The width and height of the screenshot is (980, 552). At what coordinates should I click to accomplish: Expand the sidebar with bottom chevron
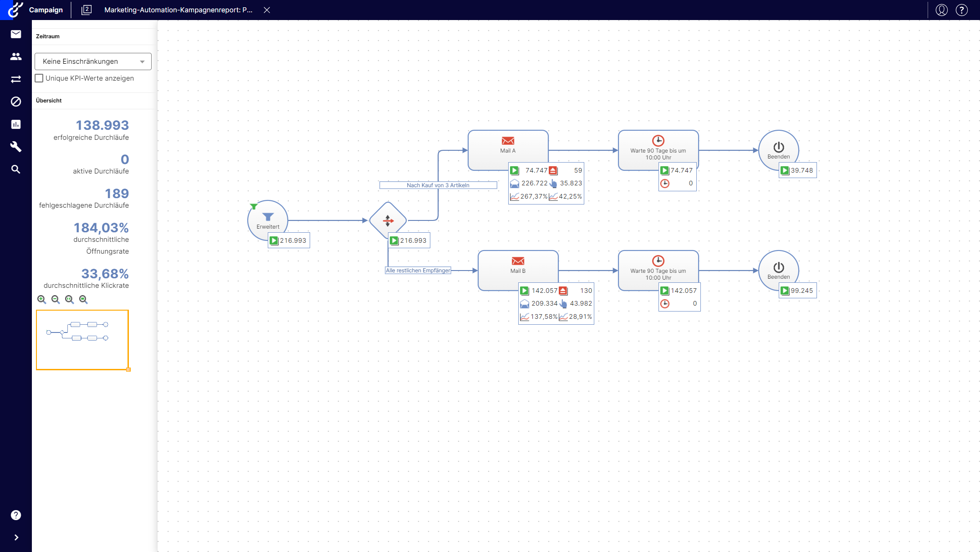click(16, 537)
